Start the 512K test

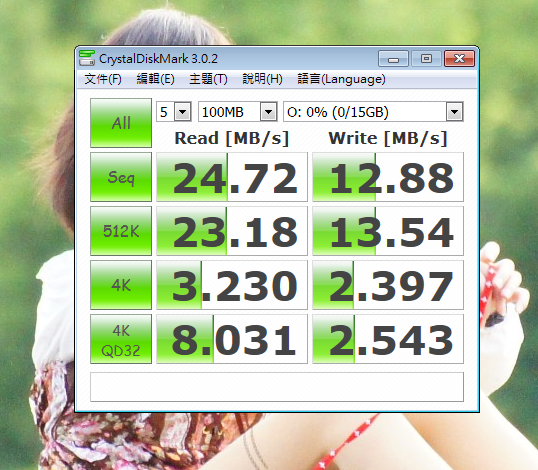click(121, 231)
